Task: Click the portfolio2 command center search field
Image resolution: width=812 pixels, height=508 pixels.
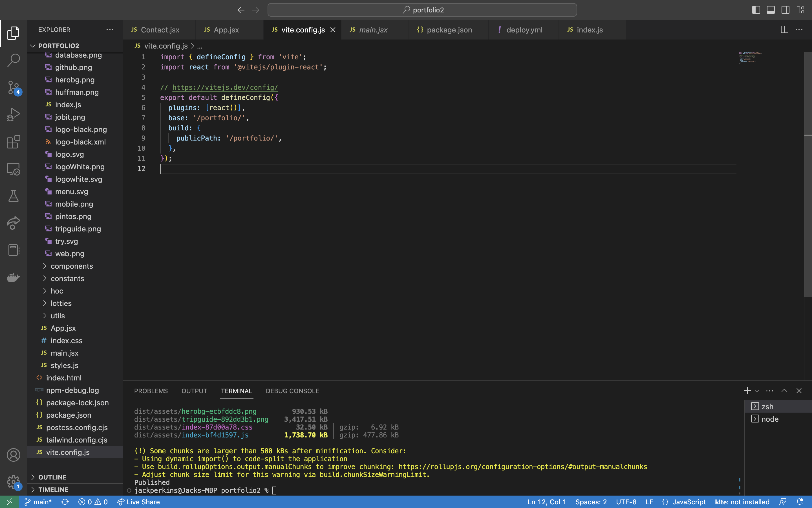Action: [x=422, y=10]
